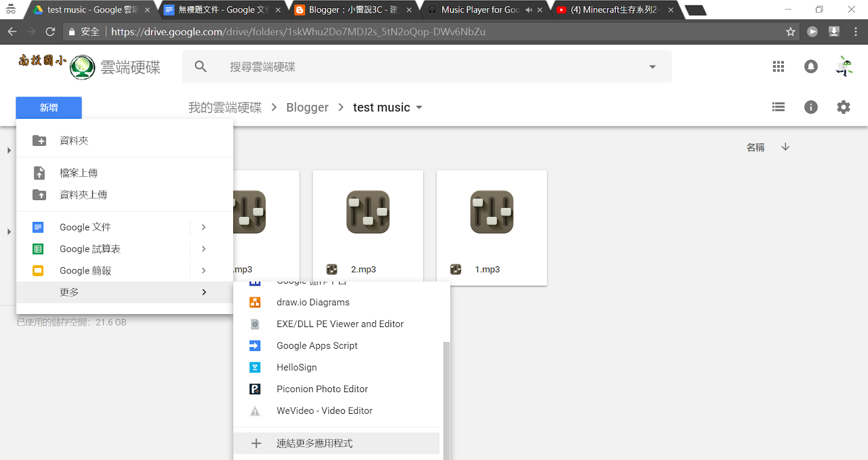Bookmark this page with the star

coord(791,32)
